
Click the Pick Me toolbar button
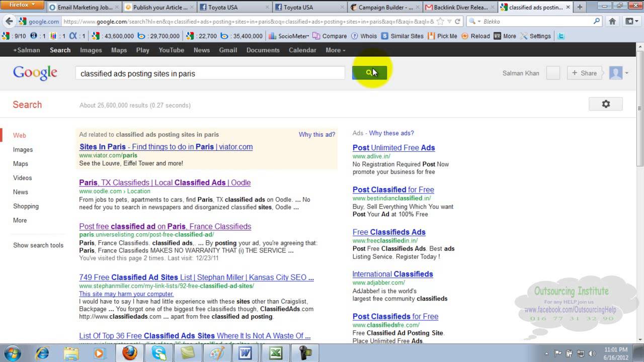coord(442,36)
